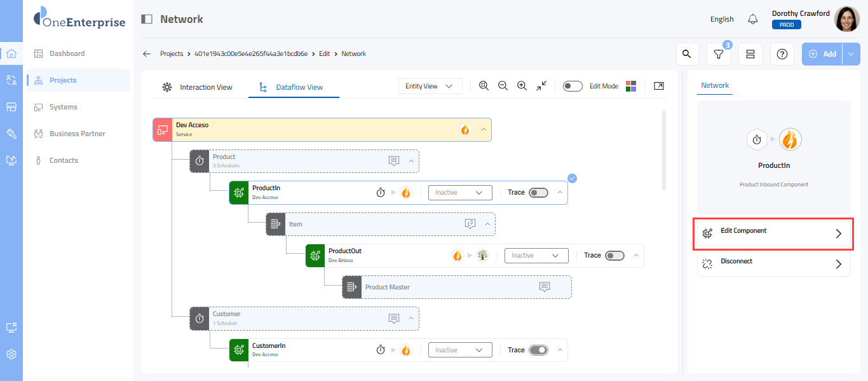Click Dorothy Crawford's profile avatar
This screenshot has height=381, width=868.
[846, 19]
